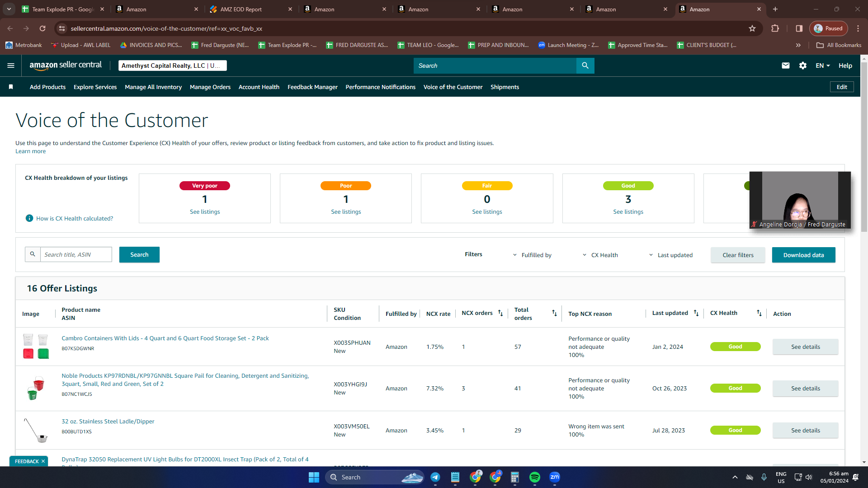Screen dimensions: 868x488
Task: Bookmark this page with the star icon
Action: (752, 28)
